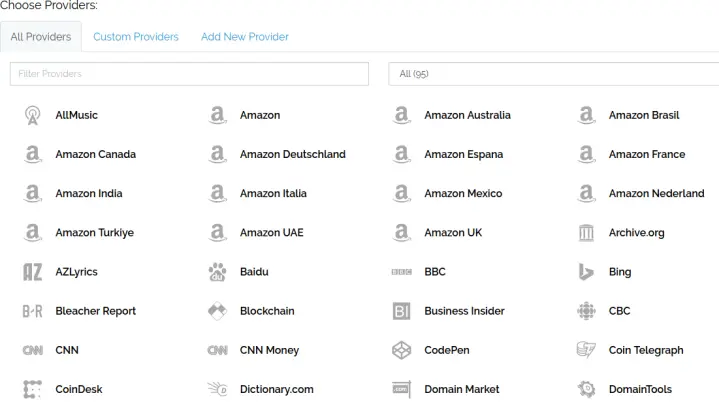Click the Business Insider label
Image resolution: width=719 pixels, height=408 pixels.
click(x=465, y=311)
